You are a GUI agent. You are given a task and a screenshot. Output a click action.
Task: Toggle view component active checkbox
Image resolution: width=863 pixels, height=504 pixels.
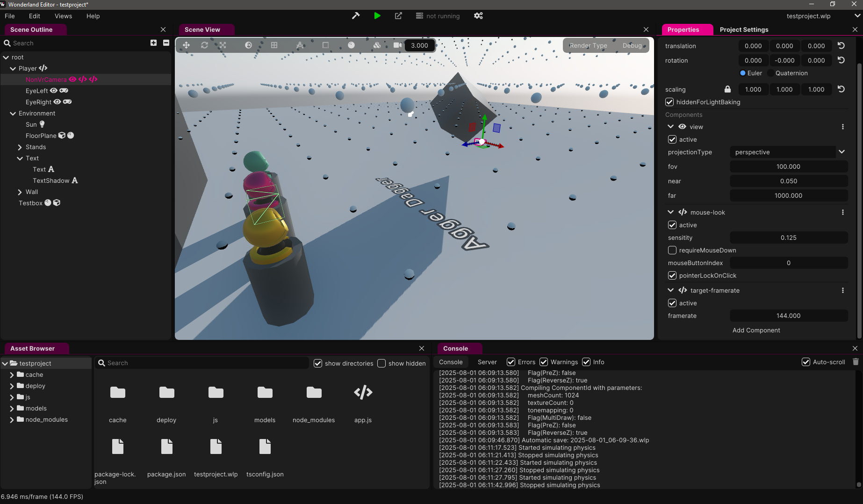click(672, 139)
